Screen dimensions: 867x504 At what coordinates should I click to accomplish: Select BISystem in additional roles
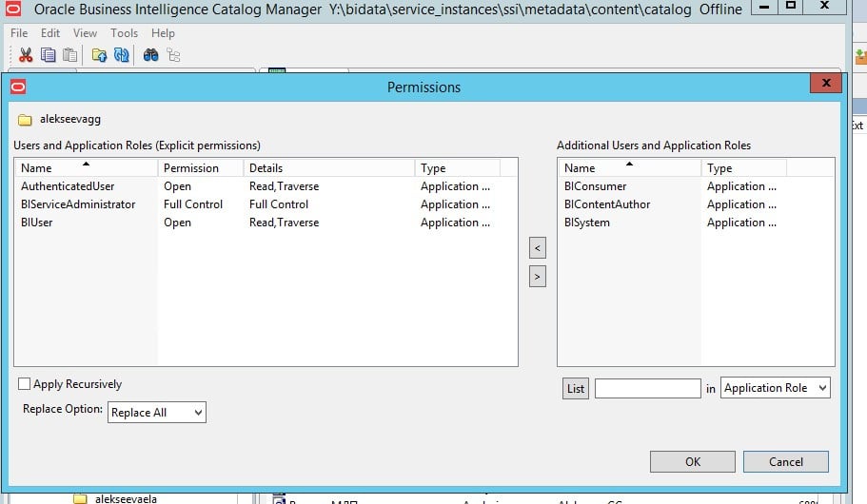pyautogui.click(x=696, y=223)
